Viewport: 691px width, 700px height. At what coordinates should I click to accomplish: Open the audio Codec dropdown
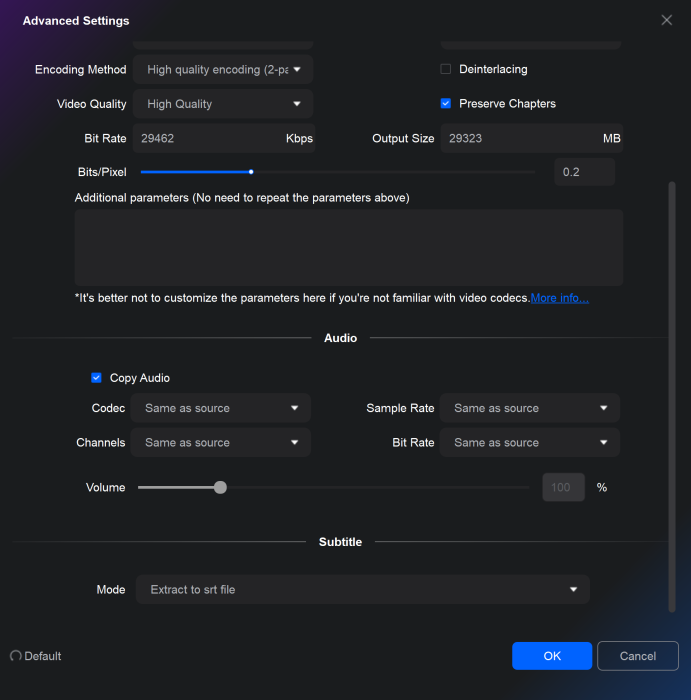click(x=222, y=408)
